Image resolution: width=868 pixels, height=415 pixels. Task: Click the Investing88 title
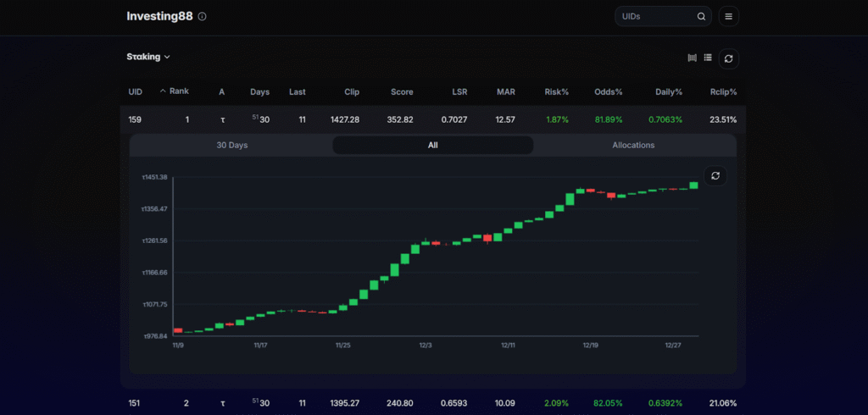[159, 16]
